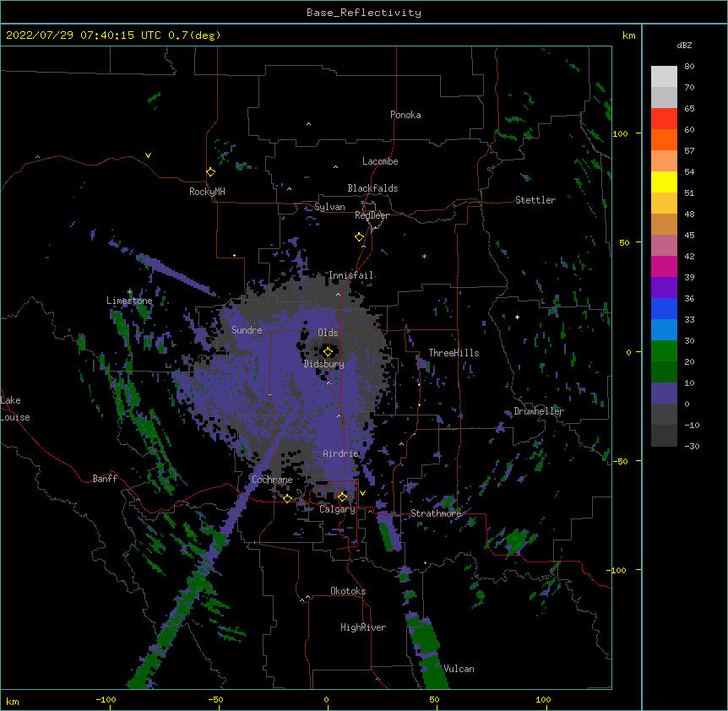This screenshot has width=728, height=711.
Task: Click the ThreeHills town label
Action: coord(454,353)
